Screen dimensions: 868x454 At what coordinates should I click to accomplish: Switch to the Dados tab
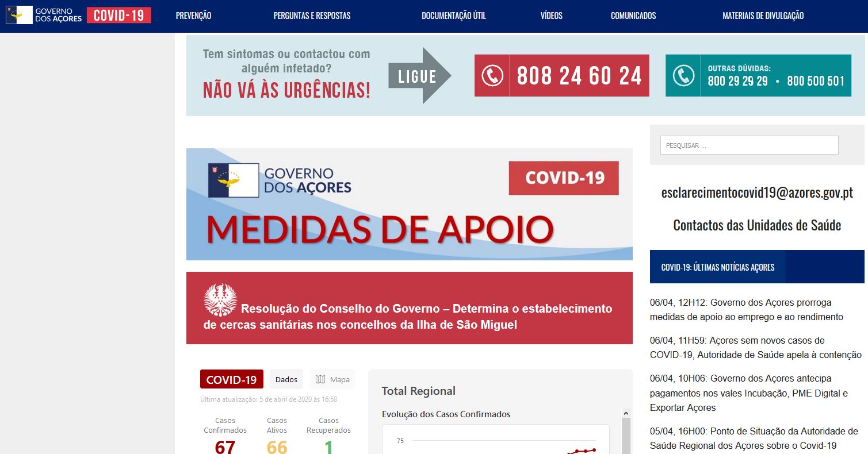pyautogui.click(x=286, y=379)
